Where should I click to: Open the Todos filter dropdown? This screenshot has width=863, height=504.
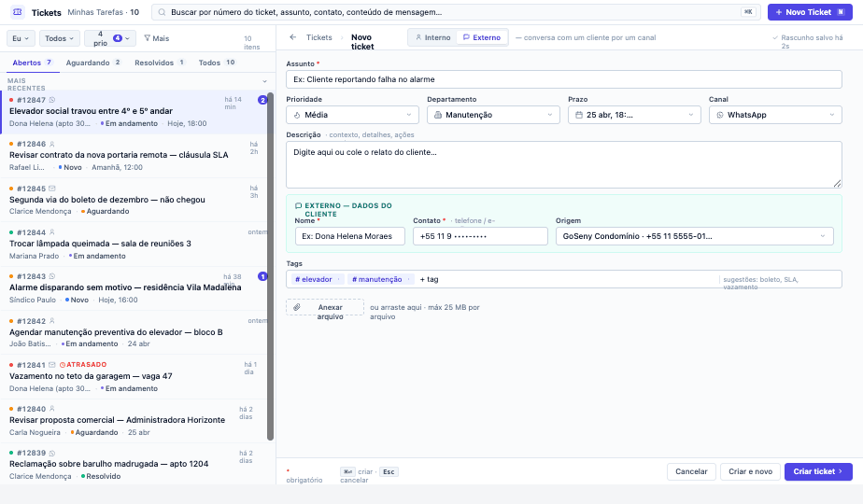[x=60, y=38]
